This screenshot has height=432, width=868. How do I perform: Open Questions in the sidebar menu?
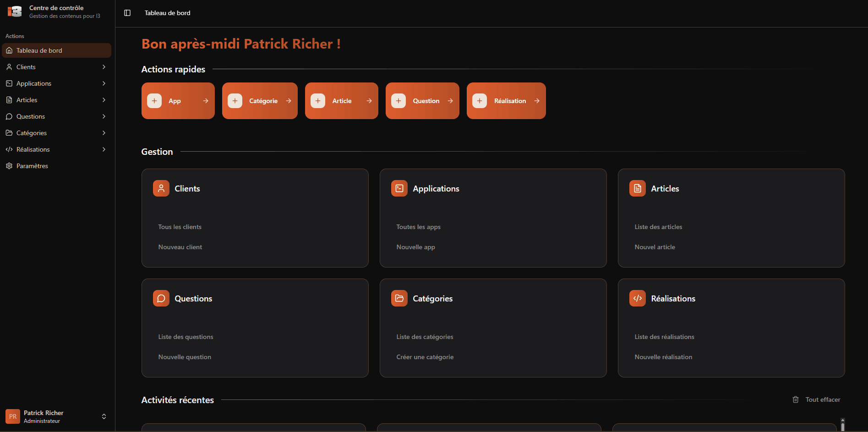coord(57,116)
